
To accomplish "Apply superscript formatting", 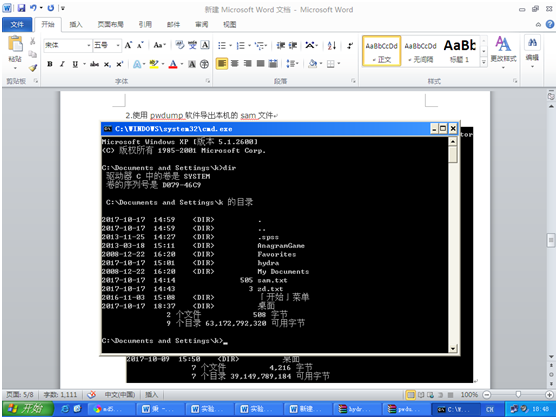I will [x=120, y=64].
